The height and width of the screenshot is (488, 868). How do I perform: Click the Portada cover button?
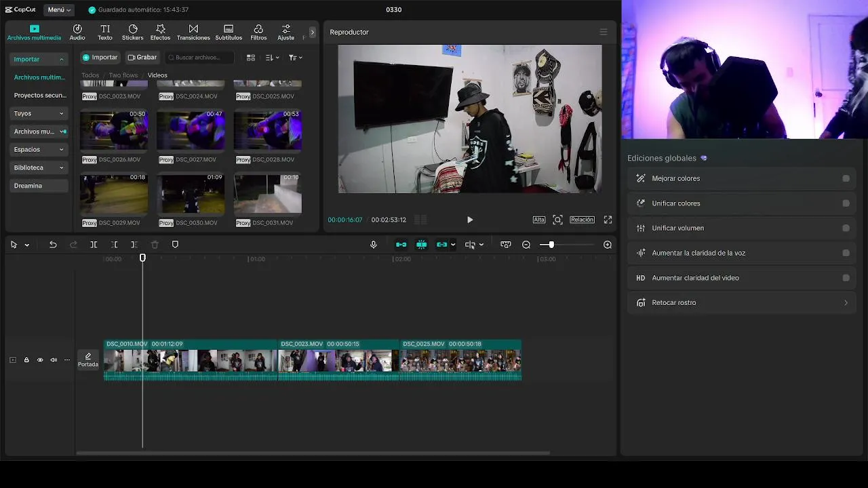[x=88, y=360]
